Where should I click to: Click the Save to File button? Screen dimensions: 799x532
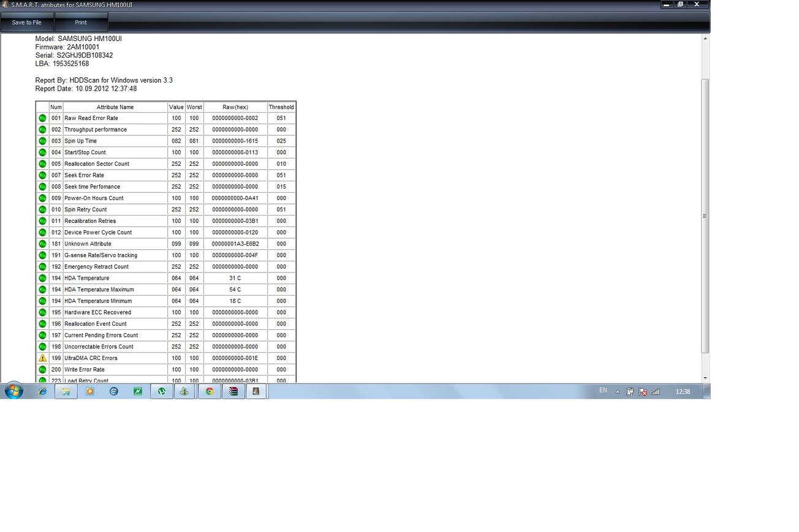pos(27,23)
